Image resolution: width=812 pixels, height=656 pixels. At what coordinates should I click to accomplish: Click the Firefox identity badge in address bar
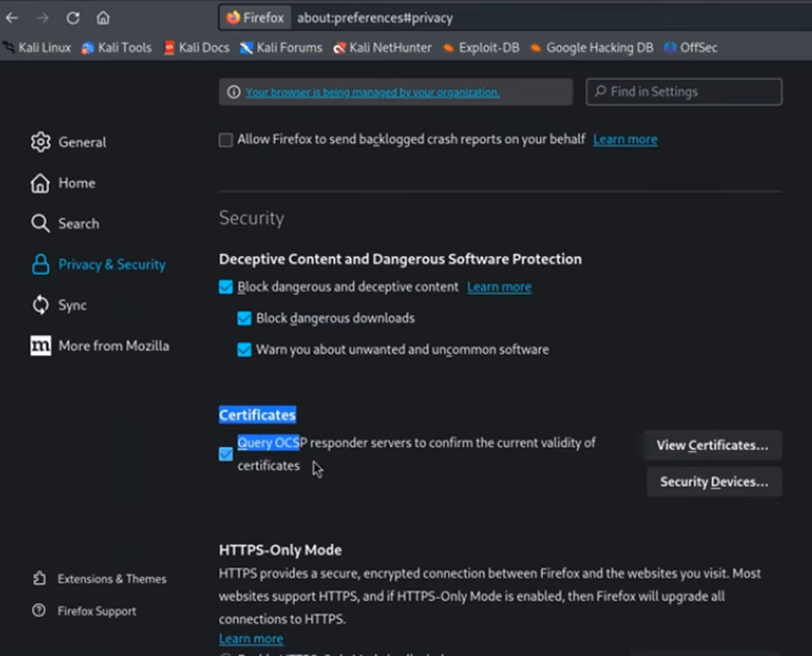coord(255,18)
